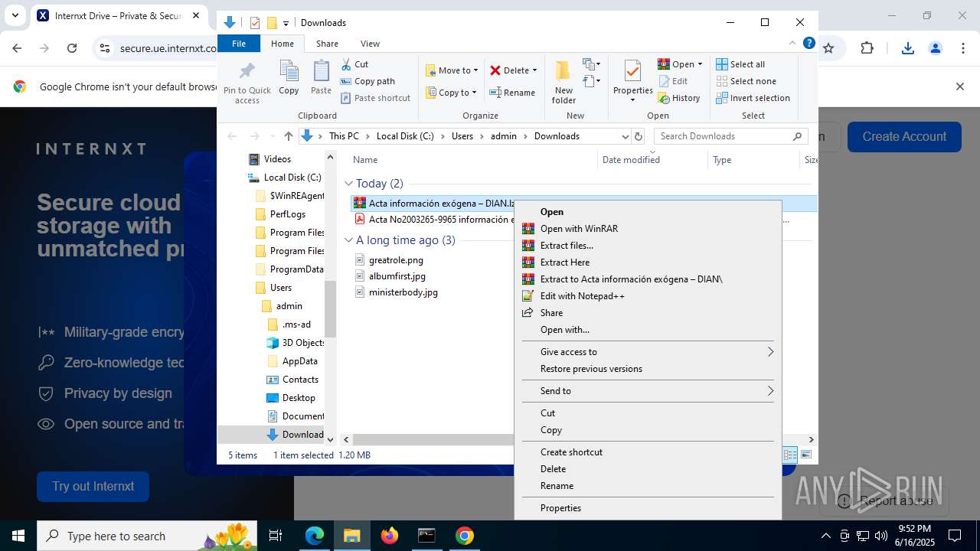
Task: Choose Delete in context menu
Action: point(648,469)
